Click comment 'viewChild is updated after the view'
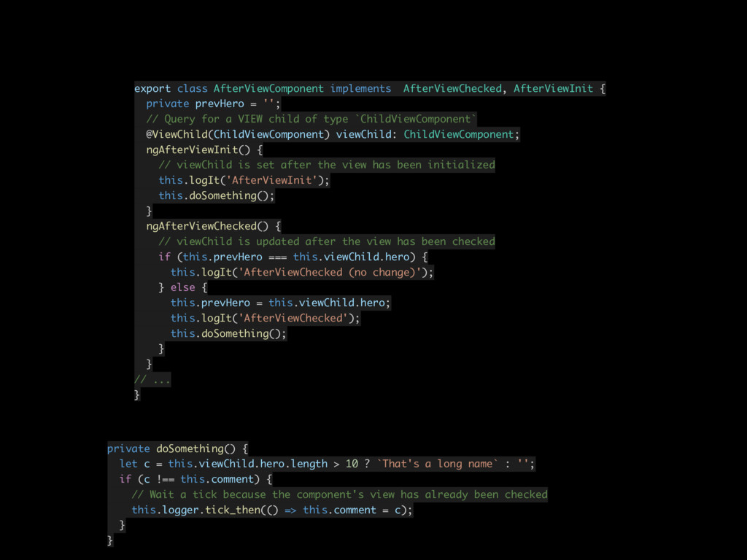The width and height of the screenshot is (747, 560). (327, 241)
